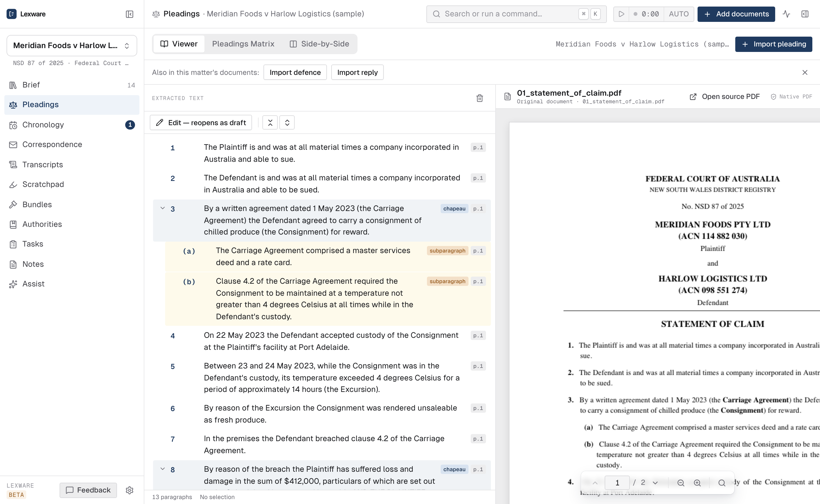The width and height of the screenshot is (820, 504).
Task: Select paragraph 6 about unsaleable Consignment
Action: pos(322,414)
